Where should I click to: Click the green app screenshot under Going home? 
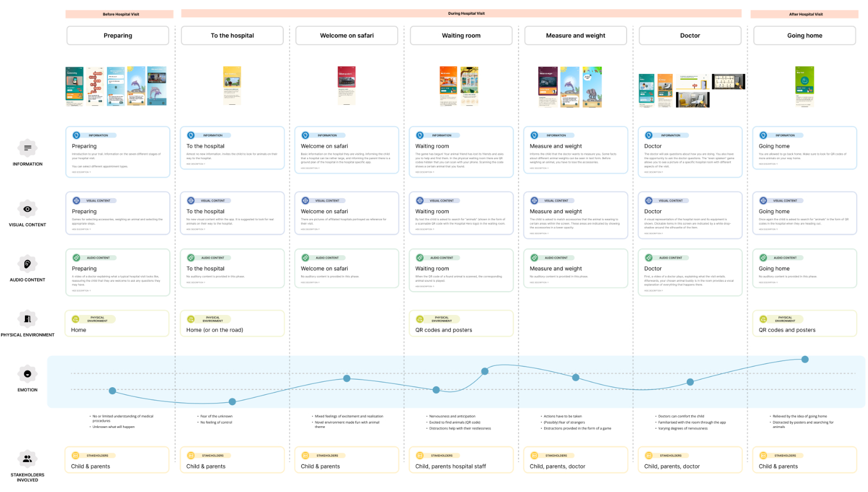[805, 85]
